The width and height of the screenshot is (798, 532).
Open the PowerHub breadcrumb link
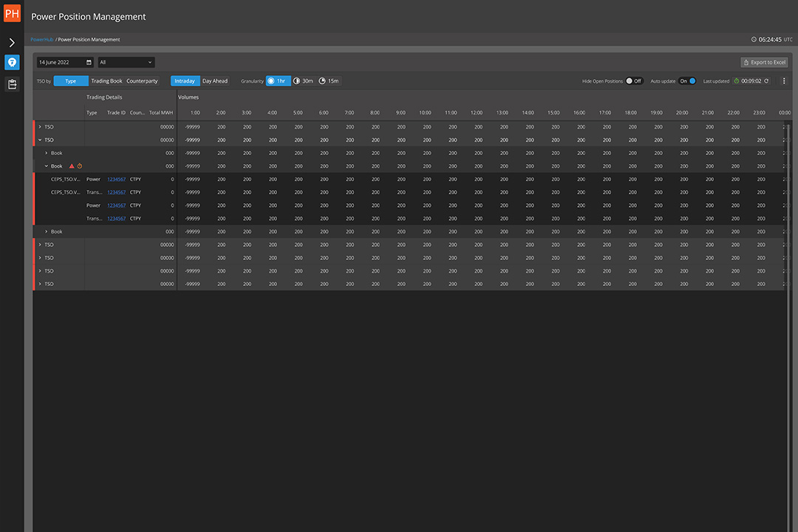tap(41, 40)
